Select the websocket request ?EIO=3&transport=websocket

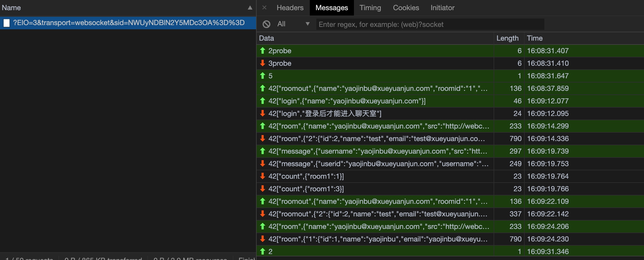point(128,23)
